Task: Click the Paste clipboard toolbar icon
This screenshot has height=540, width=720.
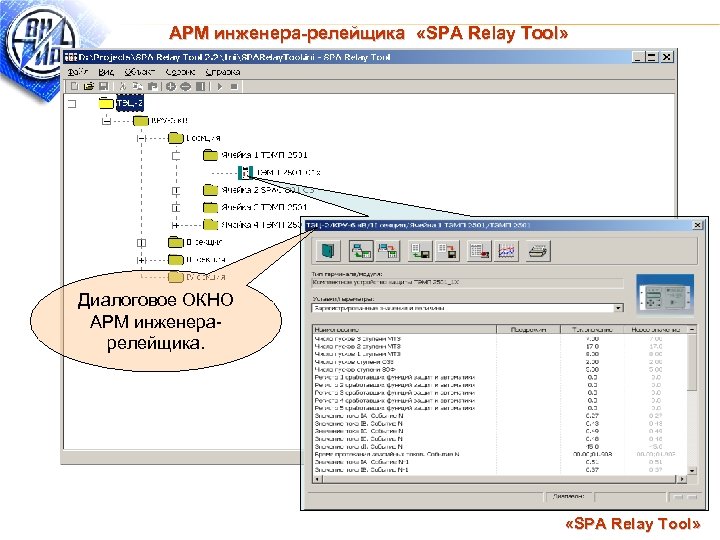Action: (x=152, y=86)
